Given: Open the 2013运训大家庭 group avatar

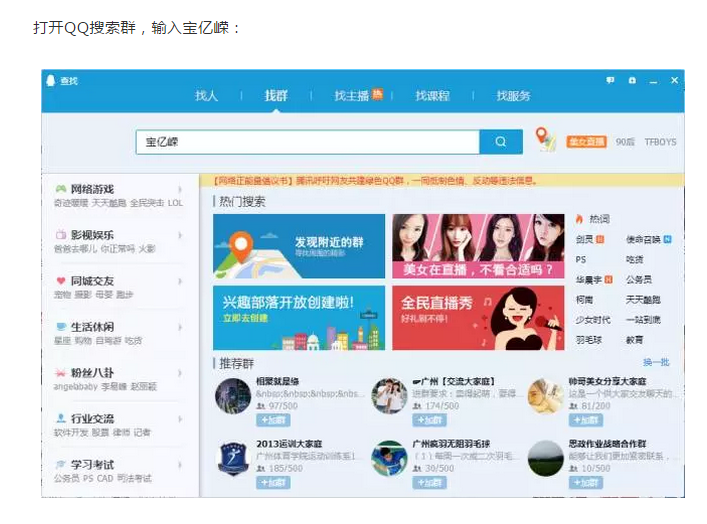Looking at the screenshot, I should tap(233, 459).
